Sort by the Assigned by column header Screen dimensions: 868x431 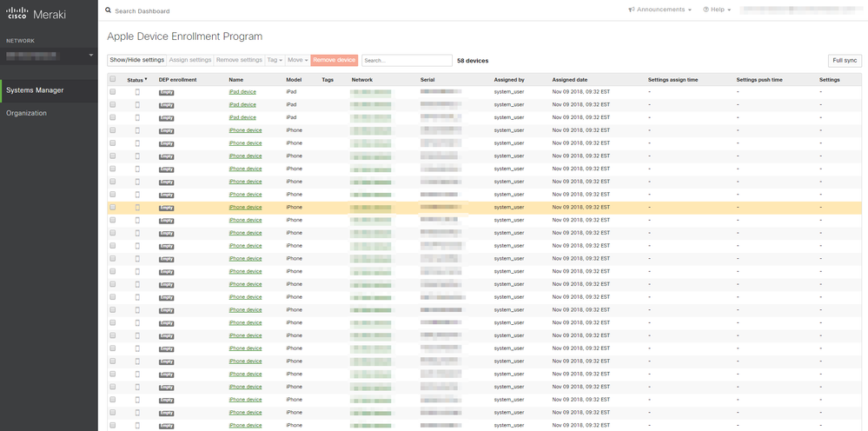pos(509,80)
